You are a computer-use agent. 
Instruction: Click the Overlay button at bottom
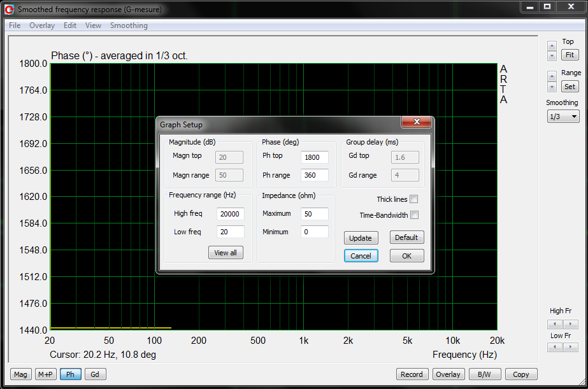(448, 374)
